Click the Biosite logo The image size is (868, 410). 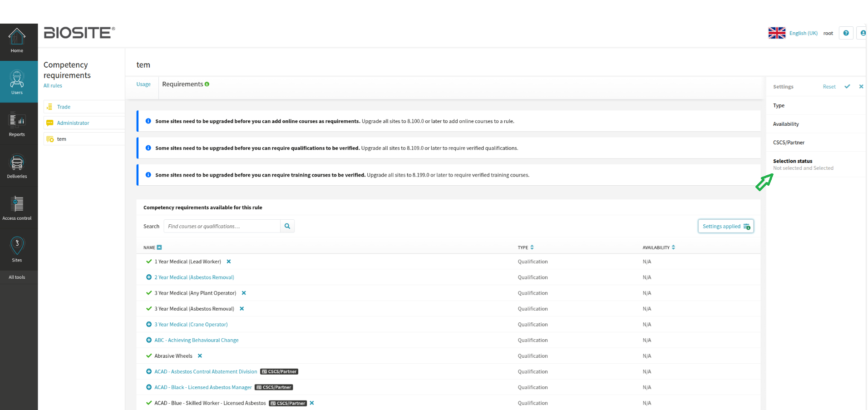[x=79, y=33]
